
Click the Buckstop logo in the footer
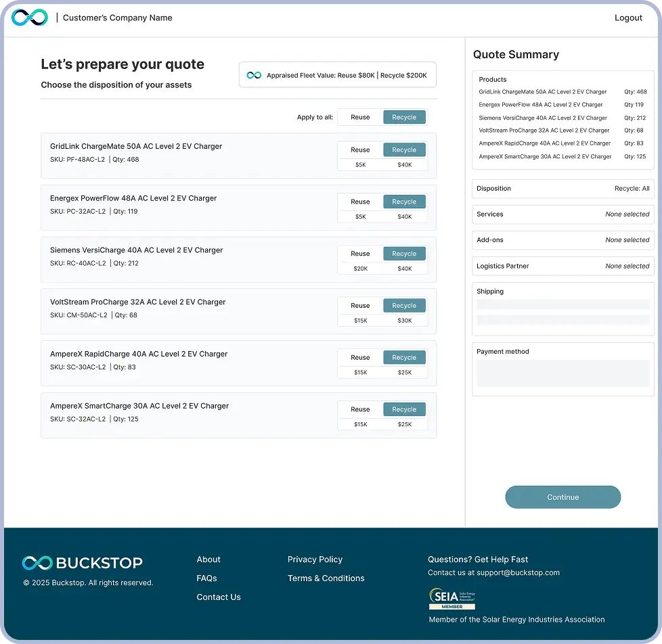[x=83, y=563]
